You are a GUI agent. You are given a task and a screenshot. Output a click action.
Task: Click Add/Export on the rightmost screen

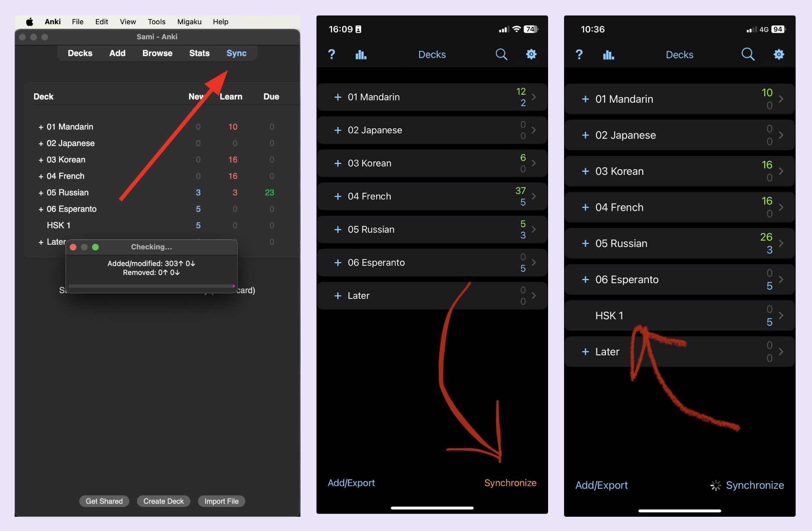coord(602,485)
